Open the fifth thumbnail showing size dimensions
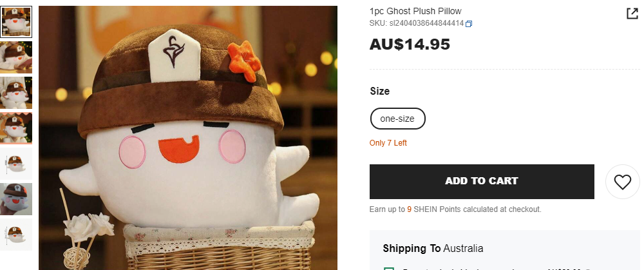Screen dimensions: 644x270 pyautogui.click(x=16, y=164)
